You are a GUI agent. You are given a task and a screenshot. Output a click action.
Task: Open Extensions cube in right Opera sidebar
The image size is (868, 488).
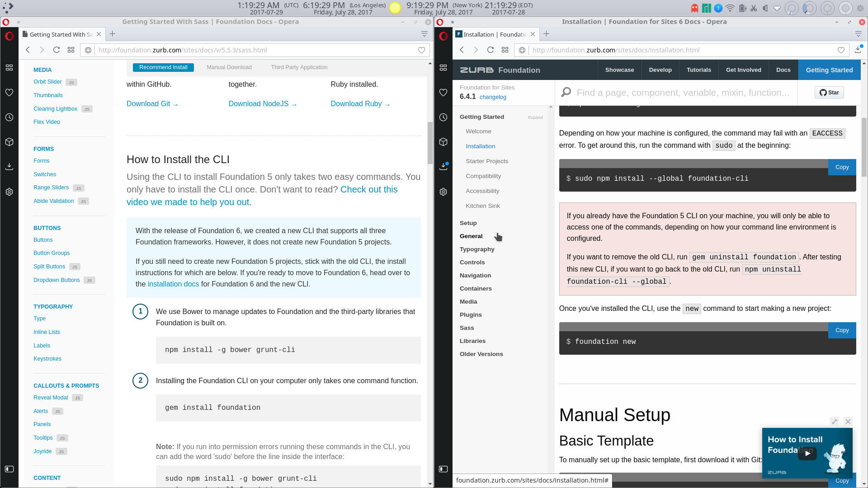pyautogui.click(x=443, y=142)
